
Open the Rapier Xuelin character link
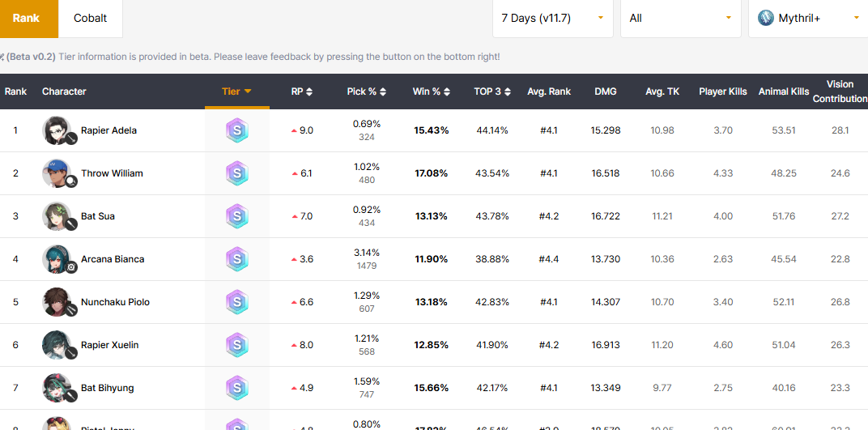(109, 345)
